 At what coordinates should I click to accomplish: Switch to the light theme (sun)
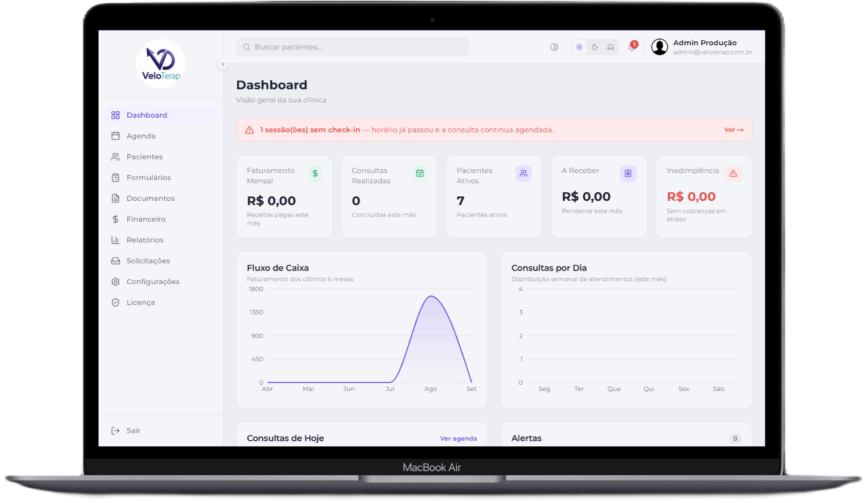[579, 47]
